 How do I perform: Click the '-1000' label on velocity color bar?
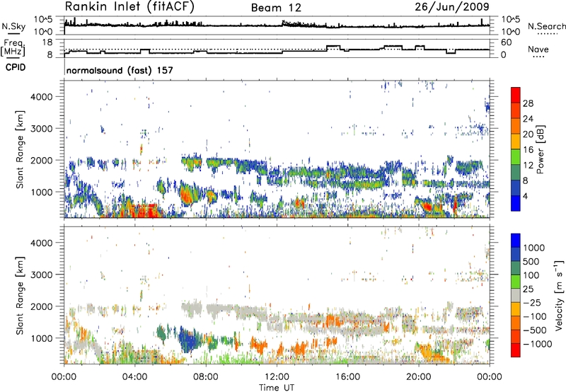(x=537, y=344)
